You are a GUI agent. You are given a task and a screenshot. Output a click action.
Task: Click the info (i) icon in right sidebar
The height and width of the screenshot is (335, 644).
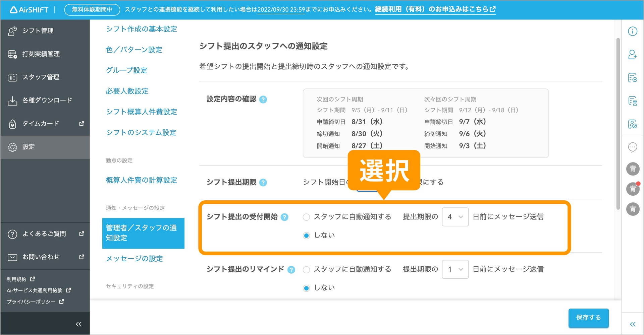(x=633, y=31)
